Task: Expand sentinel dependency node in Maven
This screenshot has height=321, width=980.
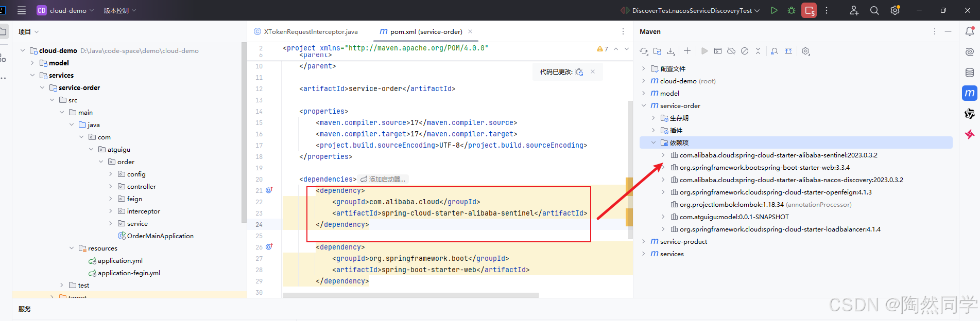Action: tap(663, 155)
